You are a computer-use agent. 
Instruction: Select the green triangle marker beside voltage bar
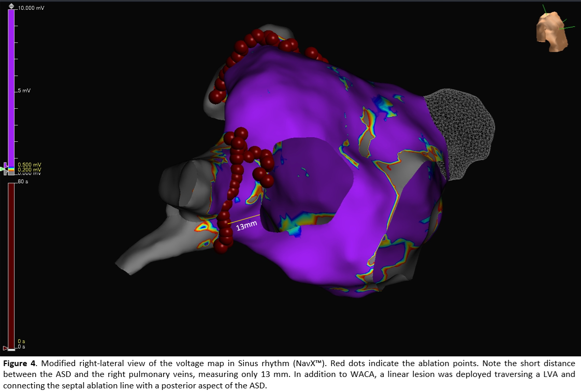3,169
